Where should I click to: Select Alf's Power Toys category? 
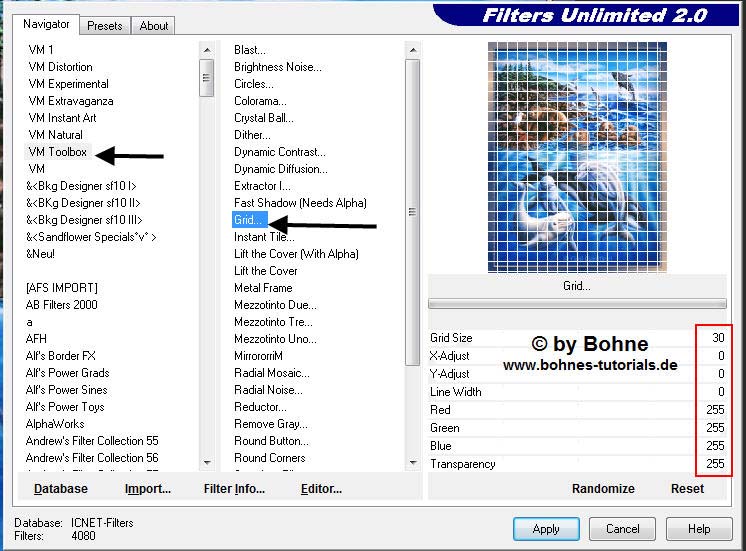tap(65, 407)
